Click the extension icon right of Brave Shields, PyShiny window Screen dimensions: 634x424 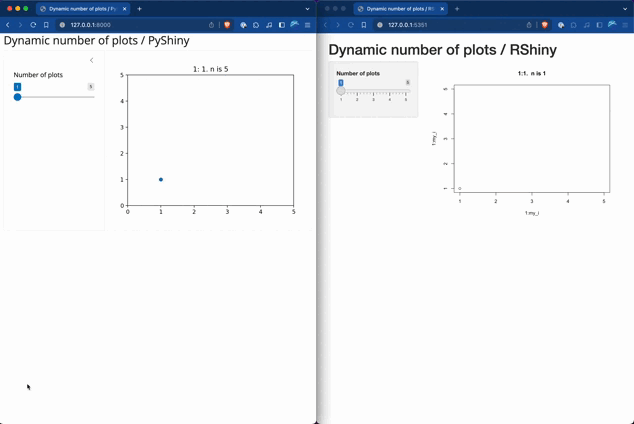pyautogui.click(x=243, y=25)
